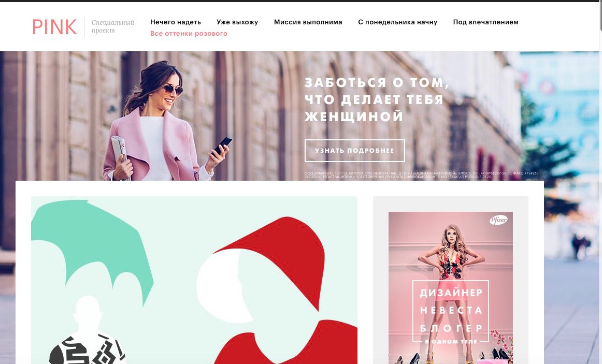Open the «Все оттенки розового» link
This screenshot has width=602, height=364.
coord(189,33)
